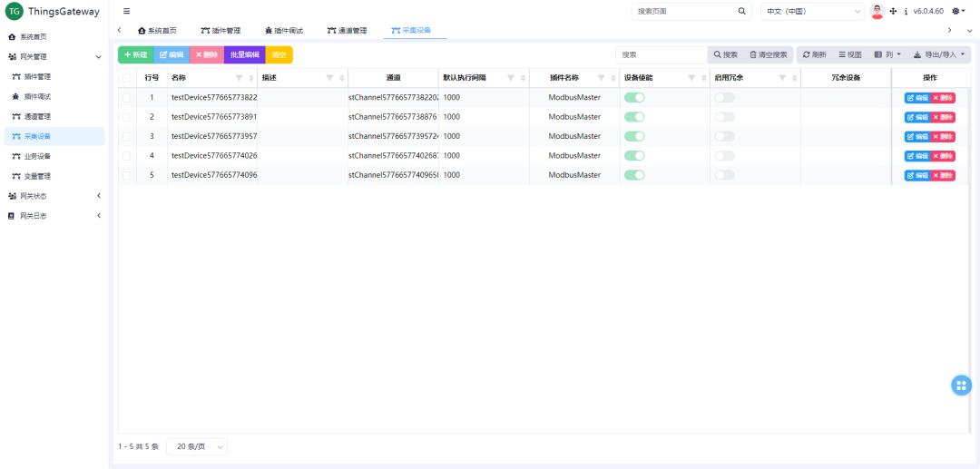Check the select-all checkbox in table header
This screenshot has width=980, height=469.
pos(127,78)
